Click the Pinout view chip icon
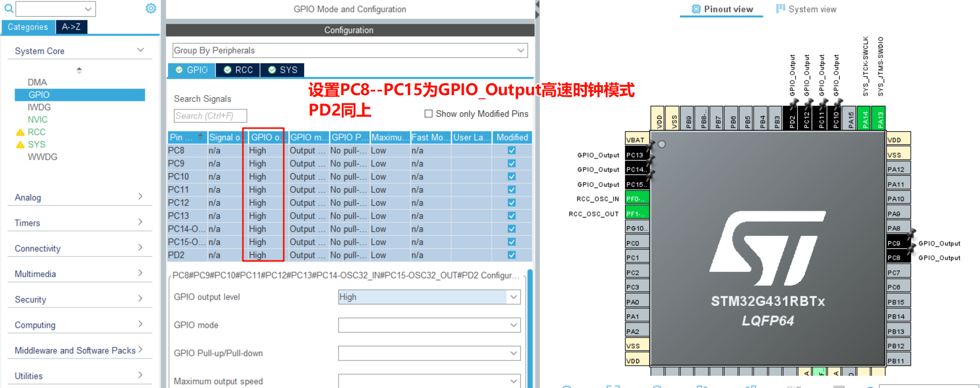The height and width of the screenshot is (388, 980). coord(696,9)
